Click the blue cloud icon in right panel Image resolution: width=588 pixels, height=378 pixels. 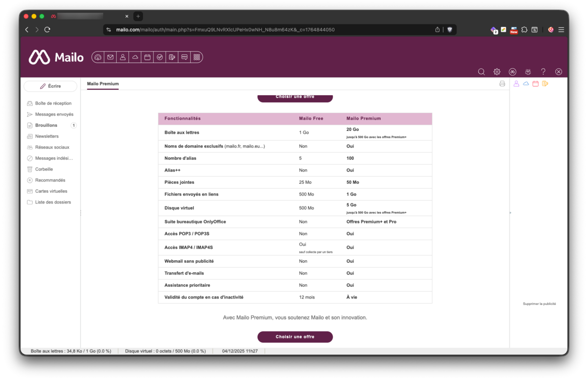coord(526,84)
